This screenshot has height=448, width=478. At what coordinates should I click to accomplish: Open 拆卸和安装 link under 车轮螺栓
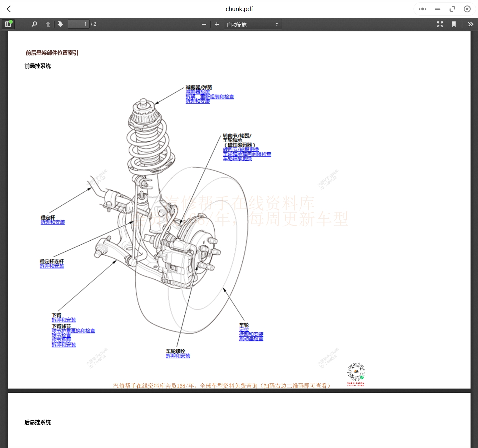click(178, 356)
